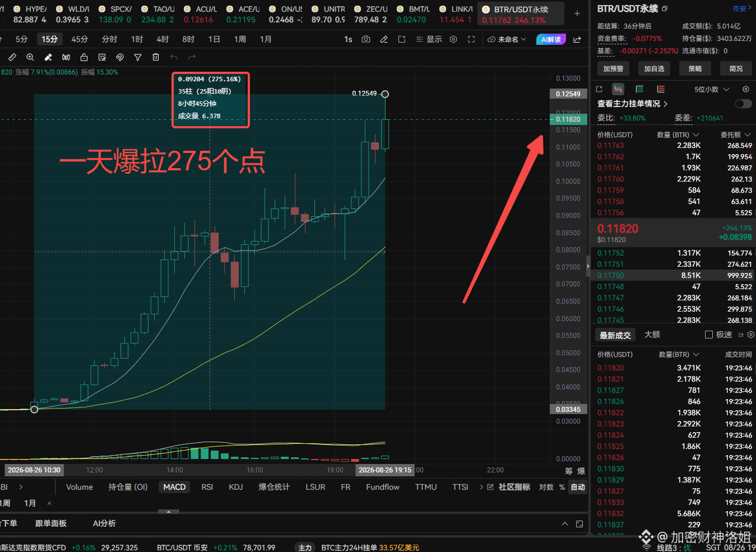
Task: Click the 加自选 button
Action: coord(654,68)
